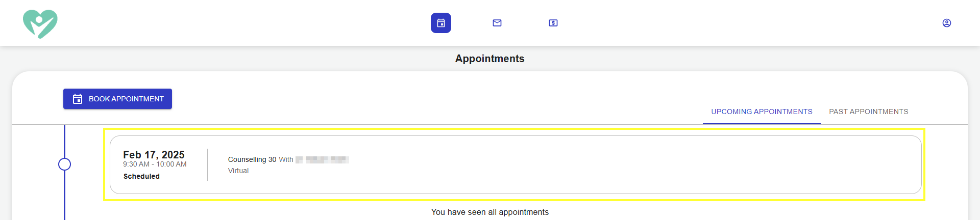
Task: Click the green heart logo
Action: coord(40,24)
